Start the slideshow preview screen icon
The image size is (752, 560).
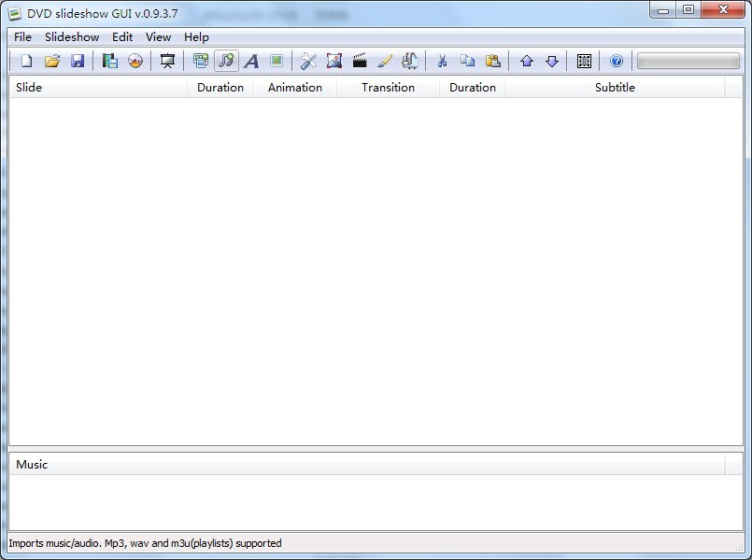[x=167, y=61]
